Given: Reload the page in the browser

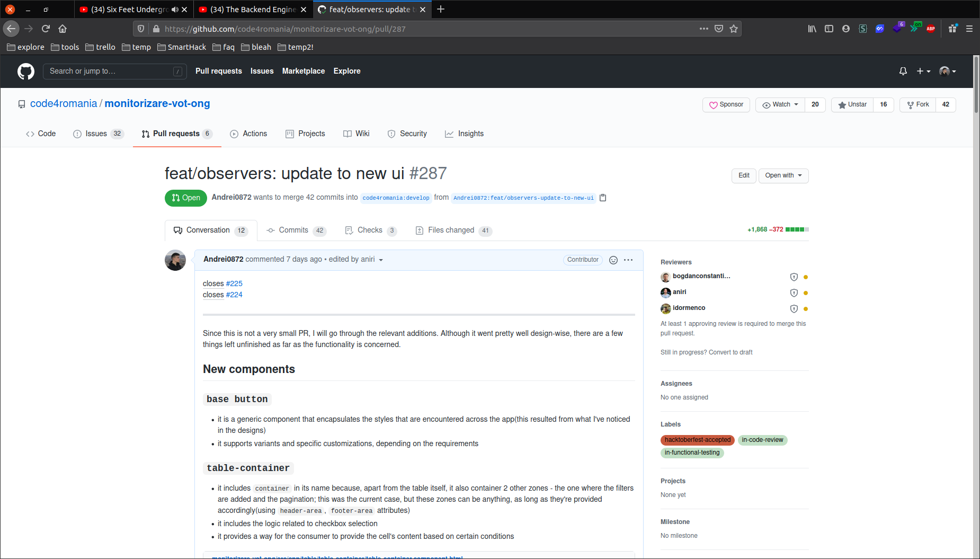Looking at the screenshot, I should (x=46, y=29).
